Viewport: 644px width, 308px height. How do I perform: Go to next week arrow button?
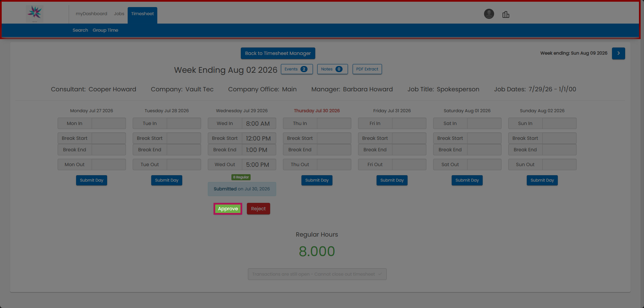(x=618, y=53)
